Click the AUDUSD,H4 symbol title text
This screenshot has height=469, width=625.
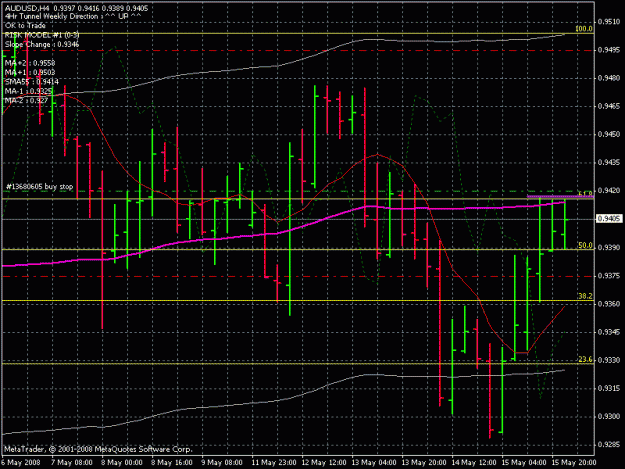coord(28,8)
